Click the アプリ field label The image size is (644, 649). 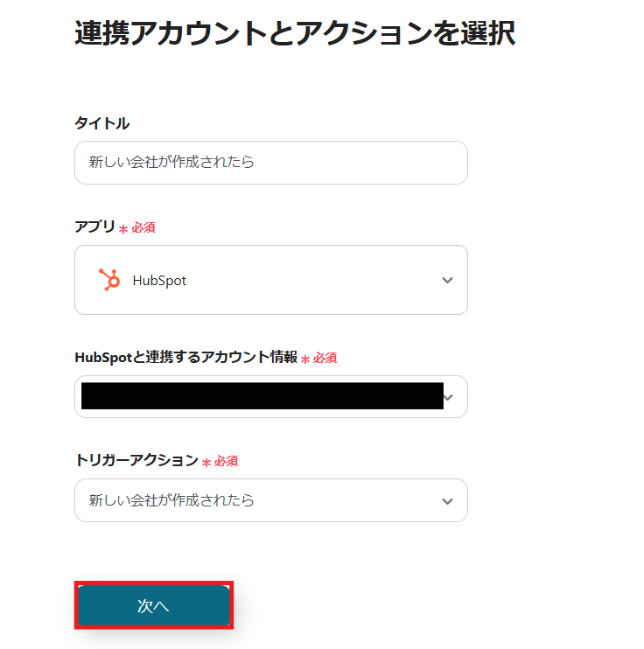point(94,227)
